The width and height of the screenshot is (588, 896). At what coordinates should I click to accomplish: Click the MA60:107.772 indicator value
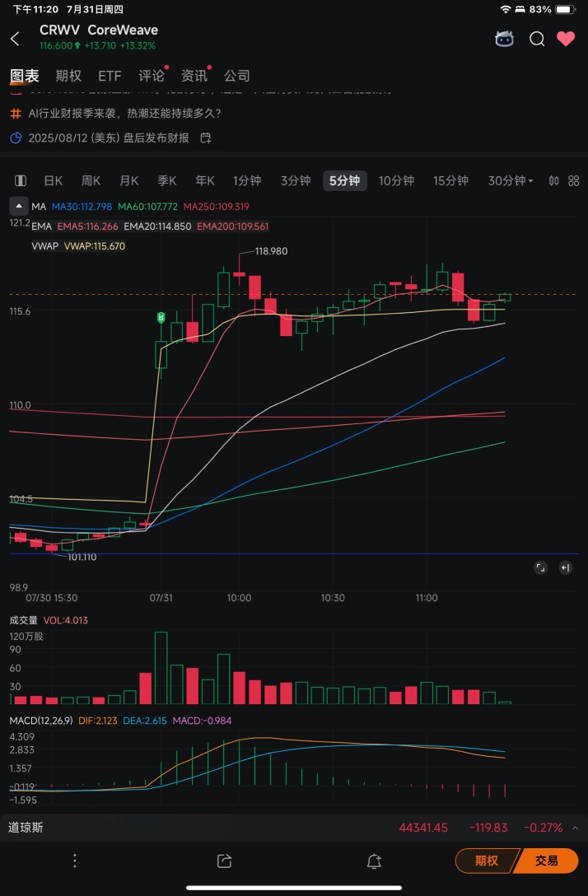point(148,206)
